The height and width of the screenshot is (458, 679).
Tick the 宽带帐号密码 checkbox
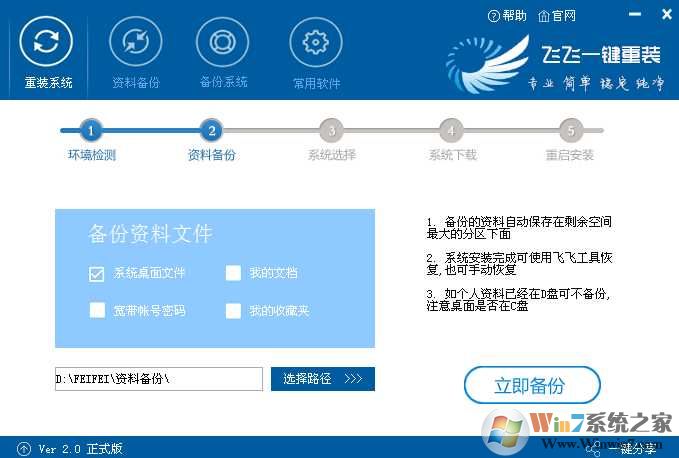click(x=97, y=310)
